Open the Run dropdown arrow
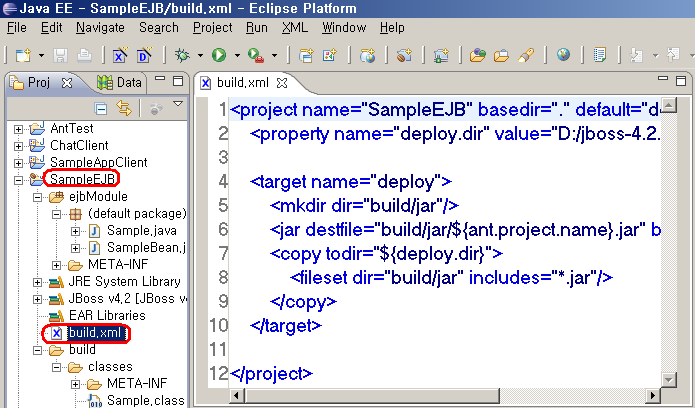 click(238, 56)
